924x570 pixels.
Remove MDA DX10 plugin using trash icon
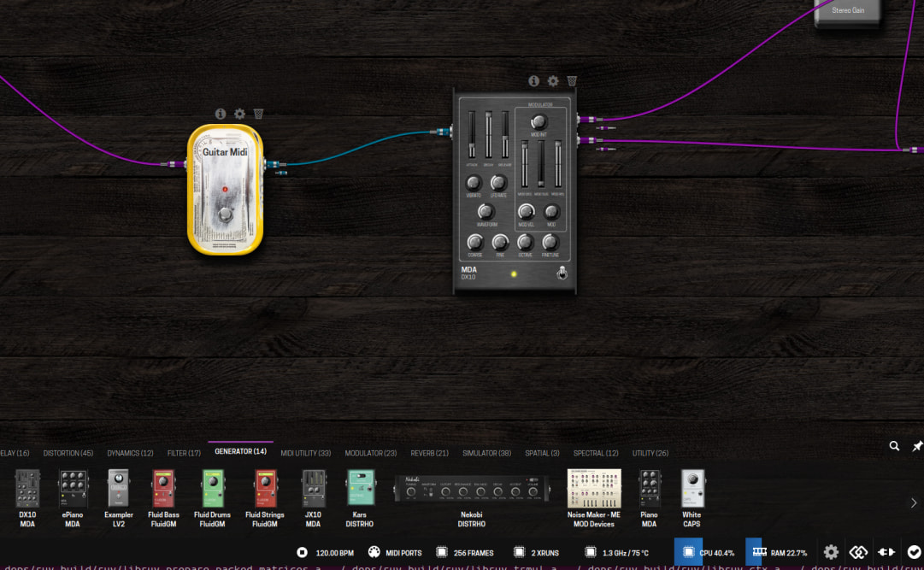572,80
